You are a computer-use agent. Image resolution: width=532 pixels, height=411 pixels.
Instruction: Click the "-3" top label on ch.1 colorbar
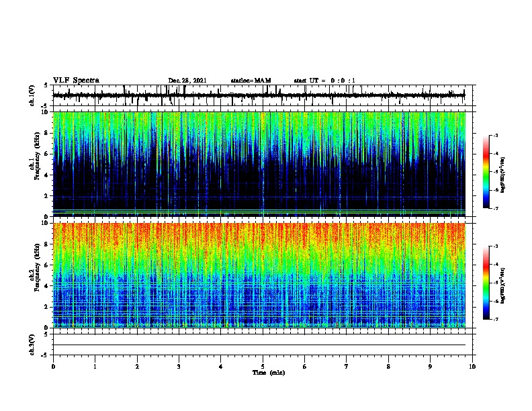coord(496,136)
